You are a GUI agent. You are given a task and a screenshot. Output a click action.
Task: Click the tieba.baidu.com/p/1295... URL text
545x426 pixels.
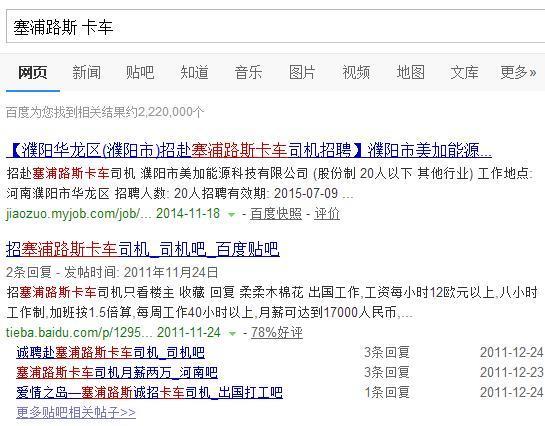(x=79, y=333)
